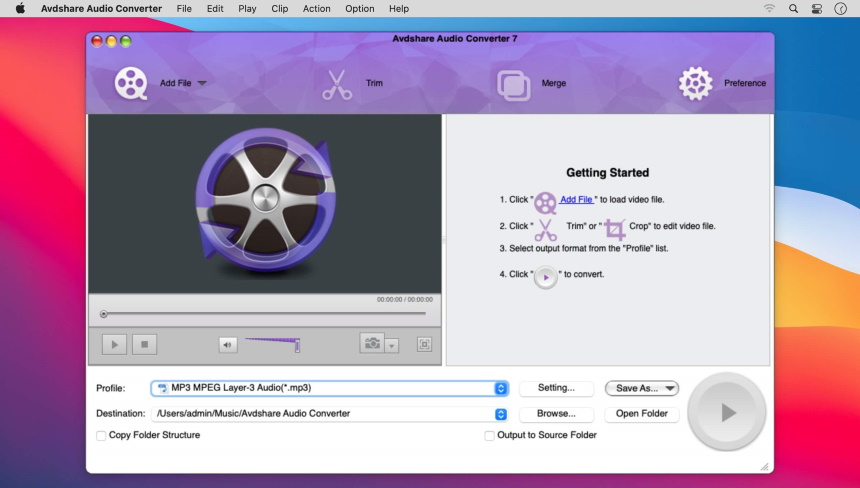860x488 pixels.
Task: Open the Action menu
Action: pos(317,9)
